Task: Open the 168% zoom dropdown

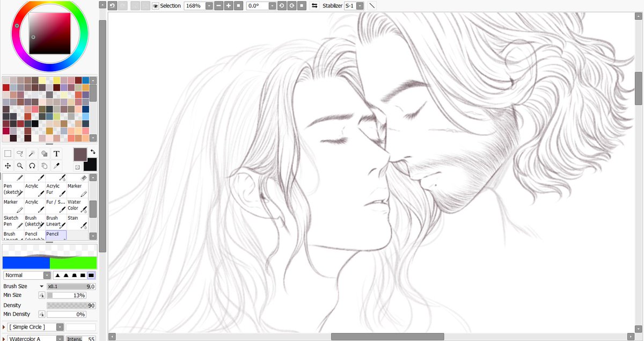Action: [209, 5]
